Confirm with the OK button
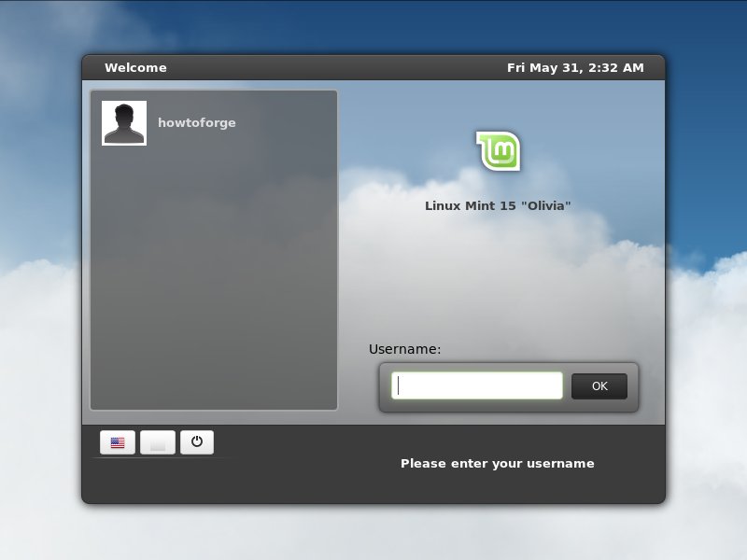 [599, 386]
